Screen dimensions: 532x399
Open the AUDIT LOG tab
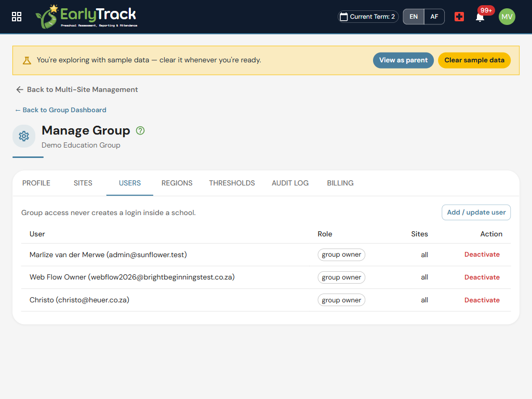(290, 183)
